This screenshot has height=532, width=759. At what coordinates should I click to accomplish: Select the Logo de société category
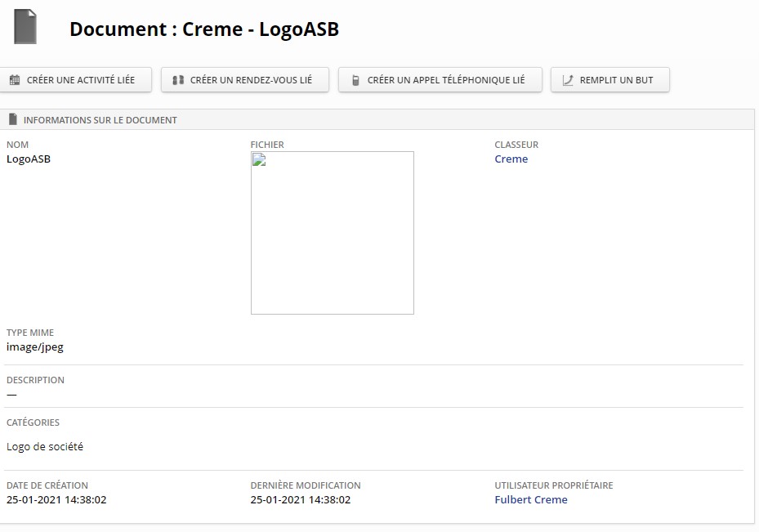(x=45, y=446)
